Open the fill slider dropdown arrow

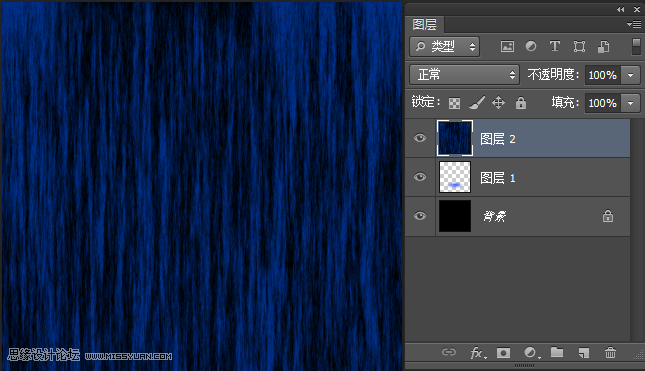point(630,103)
